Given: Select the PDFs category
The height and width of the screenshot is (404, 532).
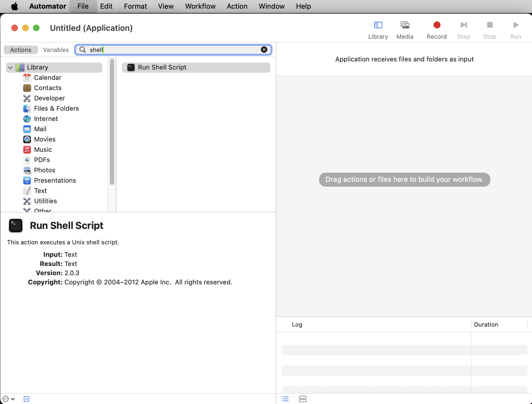Looking at the screenshot, I should coord(42,160).
